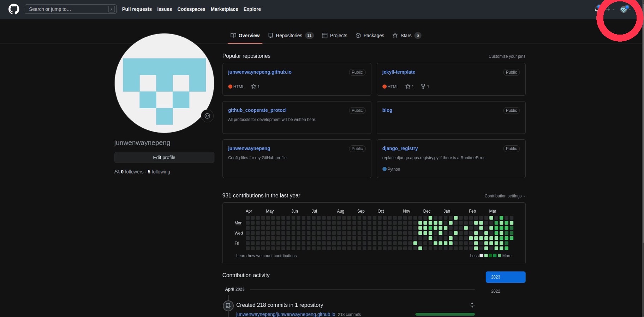Switch to the Packages tab
Viewport: 644px width, 317px height.
point(370,36)
